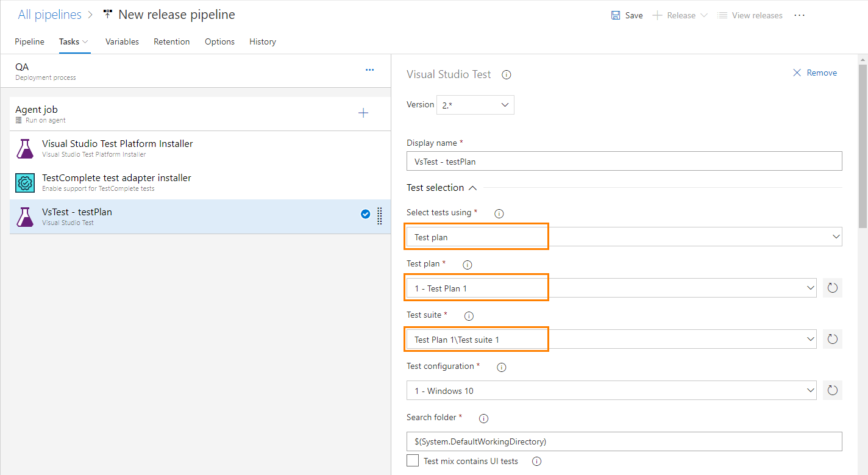Toggle enabled state of VsTest - testPlan task
868x475 pixels.
pos(365,214)
